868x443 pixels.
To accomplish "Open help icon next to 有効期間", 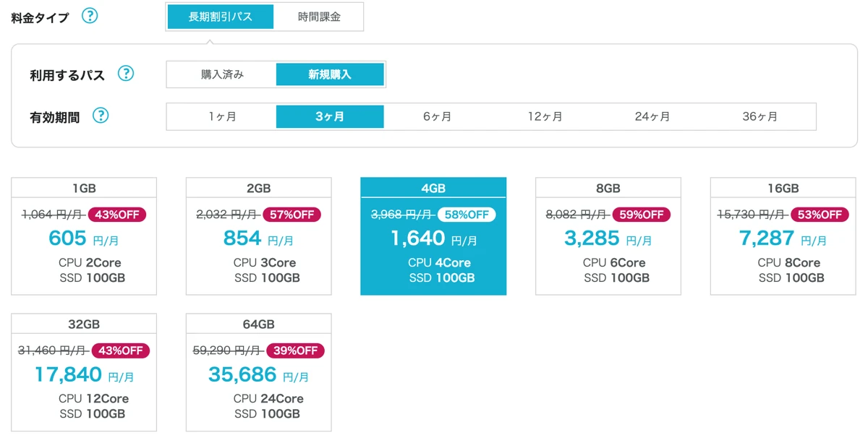I will click(101, 116).
